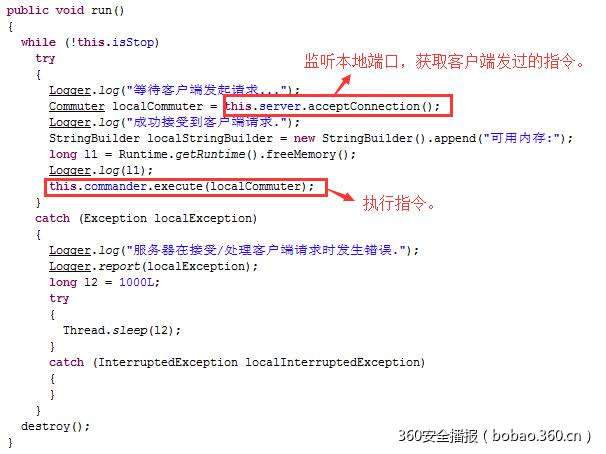Click the red annotation about listening local port
The width and height of the screenshot is (606, 454).
444,61
